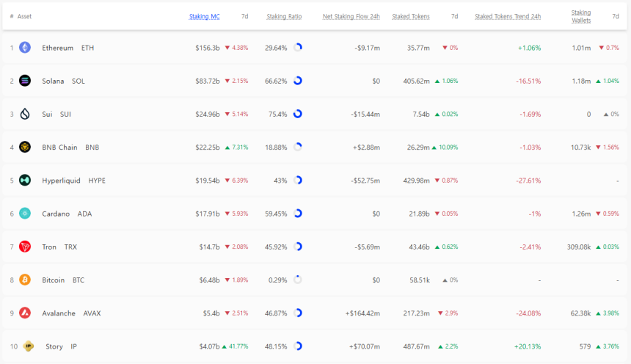Click the Solana logo icon

point(25,81)
